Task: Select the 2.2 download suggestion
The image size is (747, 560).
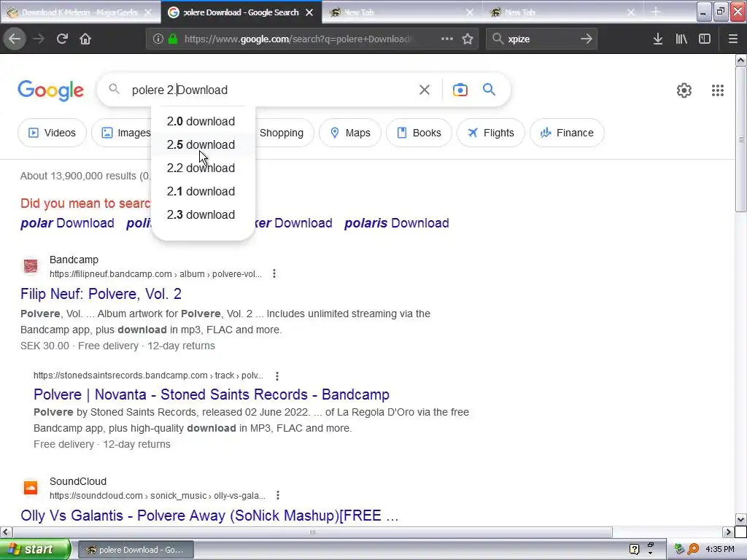Action: click(203, 168)
